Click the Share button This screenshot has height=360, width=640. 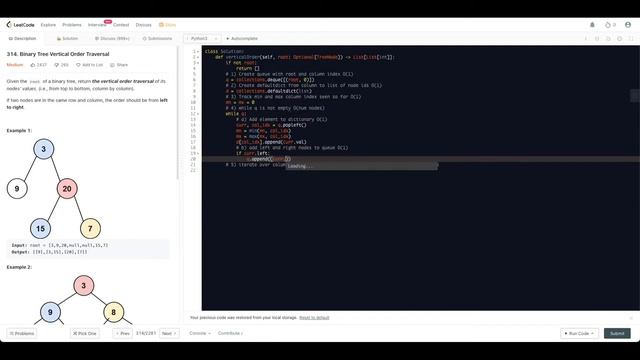coord(119,65)
